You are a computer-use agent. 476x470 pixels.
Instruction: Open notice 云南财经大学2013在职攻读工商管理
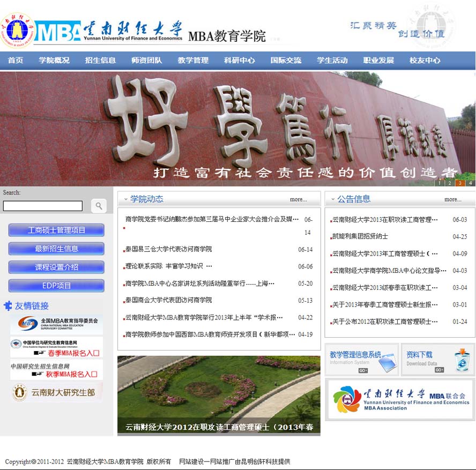pos(385,219)
